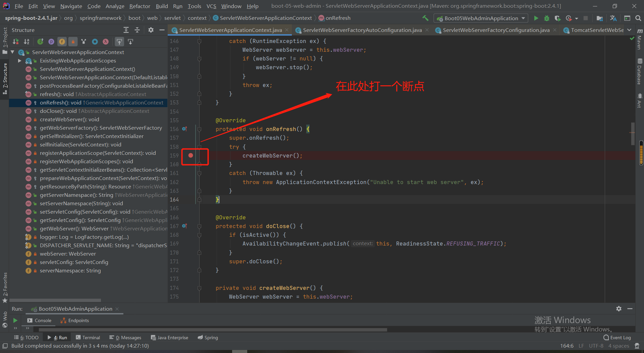Open the Refactor menu

[140, 6]
